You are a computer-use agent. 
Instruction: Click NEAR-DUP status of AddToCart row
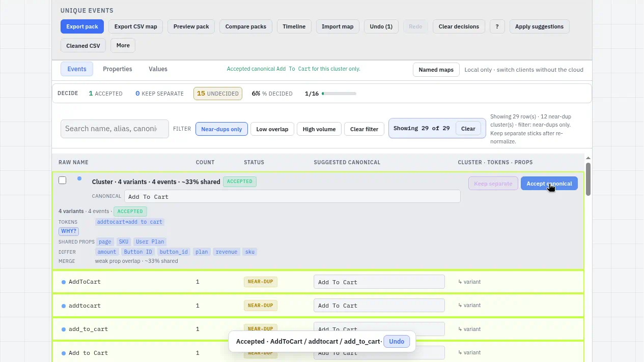pyautogui.click(x=261, y=282)
